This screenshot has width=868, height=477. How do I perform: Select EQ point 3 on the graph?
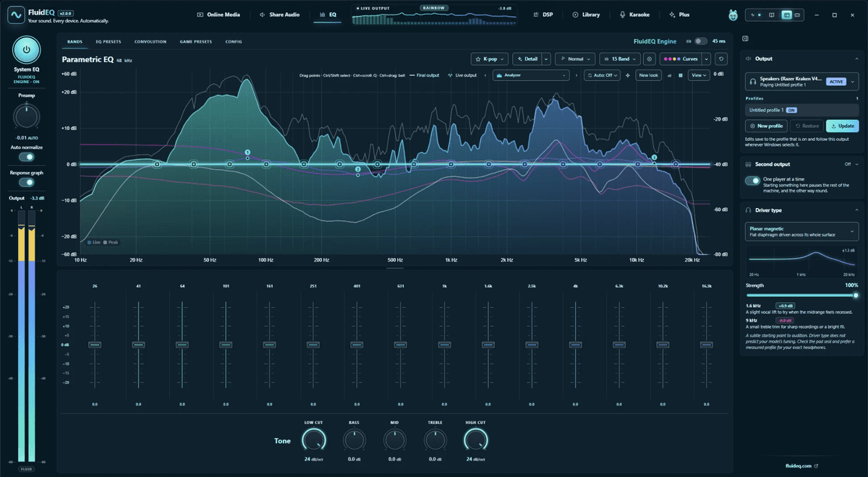coord(654,157)
